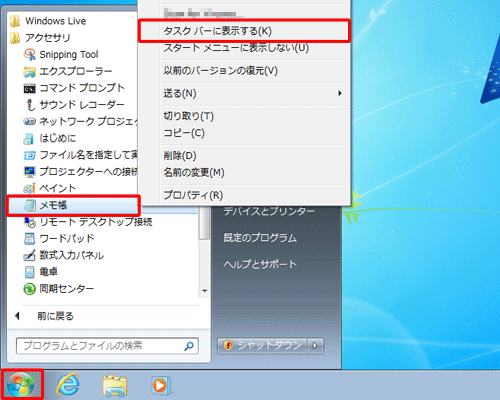Focus the プログラムとファイルの検索 search box
This screenshot has width=500, height=400.
point(107,346)
